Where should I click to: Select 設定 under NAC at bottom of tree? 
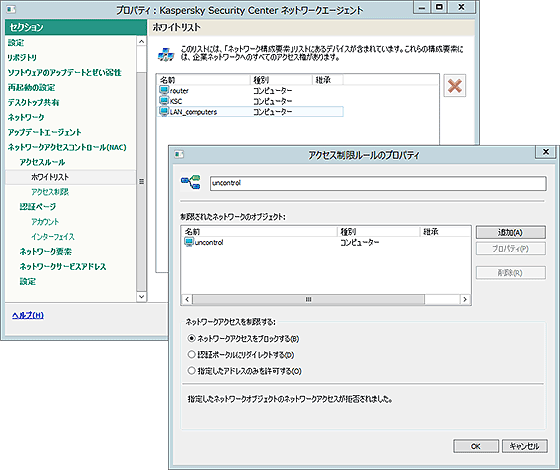28,282
